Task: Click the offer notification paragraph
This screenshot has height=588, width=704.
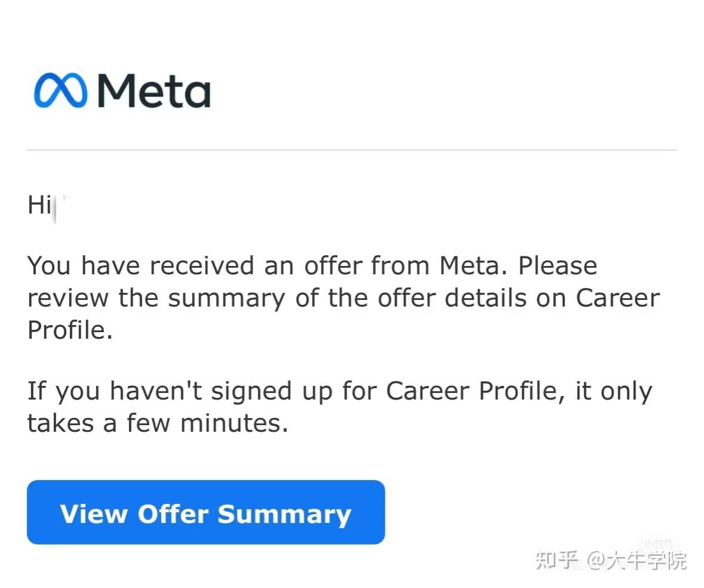Action: [343, 298]
